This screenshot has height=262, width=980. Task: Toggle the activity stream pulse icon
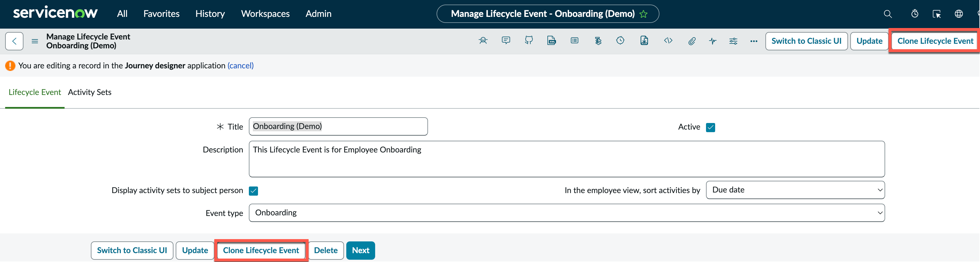coord(713,41)
